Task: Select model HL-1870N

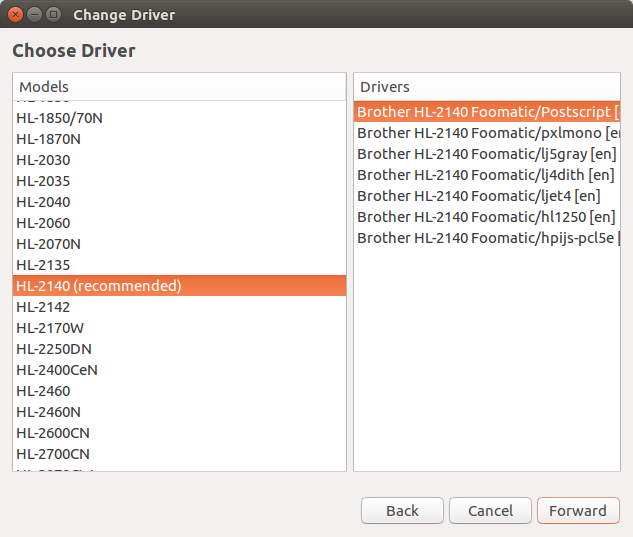Action: point(179,139)
